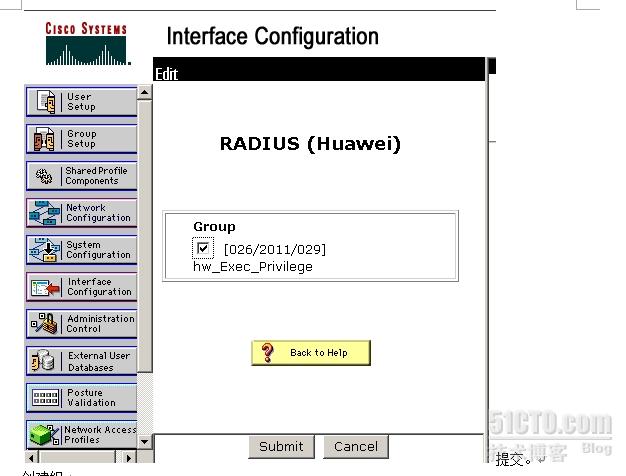Select Interface Configuration in sidebar

[81, 287]
